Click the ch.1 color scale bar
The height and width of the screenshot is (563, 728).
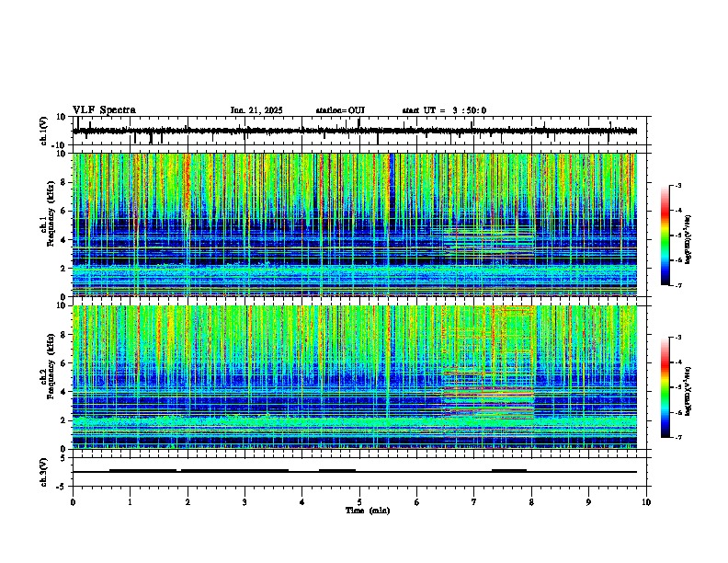click(665, 236)
